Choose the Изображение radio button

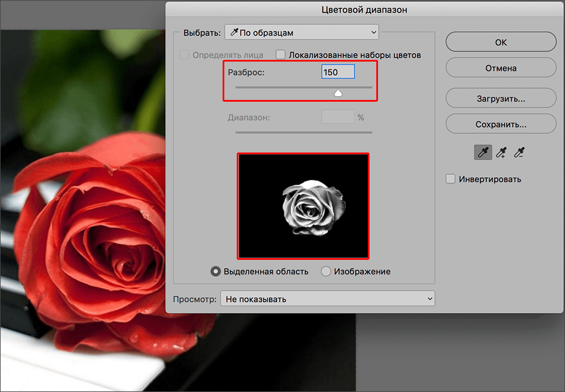click(325, 272)
